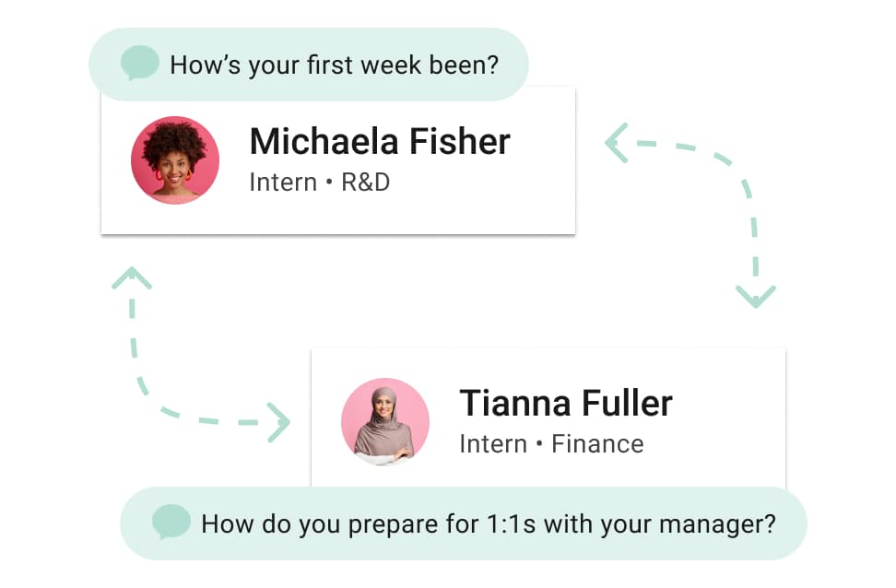896x588 pixels.
Task: Open the "How's your first week been?" prompt
Action: point(309,65)
